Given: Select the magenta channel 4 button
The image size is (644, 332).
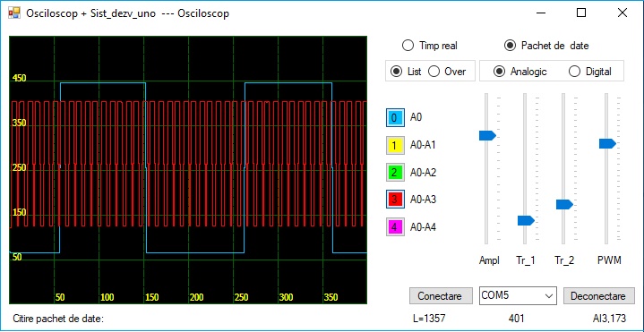Looking at the screenshot, I should (395, 227).
